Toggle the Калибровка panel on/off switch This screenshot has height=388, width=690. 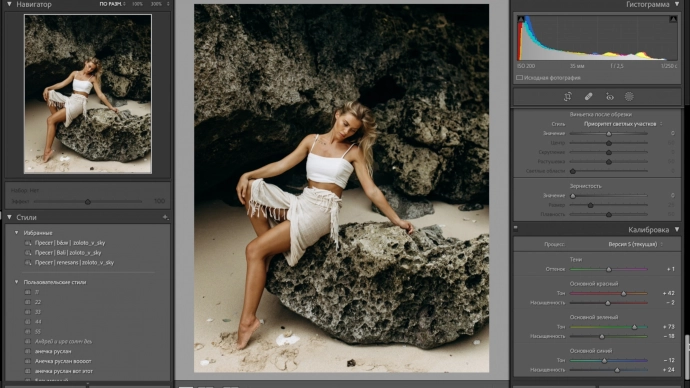point(516,228)
